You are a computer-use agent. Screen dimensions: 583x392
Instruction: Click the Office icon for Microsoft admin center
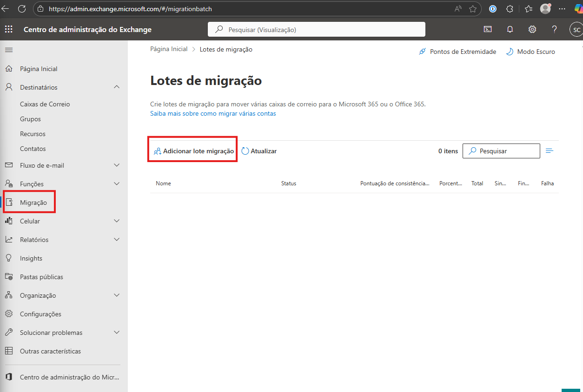pyautogui.click(x=9, y=377)
